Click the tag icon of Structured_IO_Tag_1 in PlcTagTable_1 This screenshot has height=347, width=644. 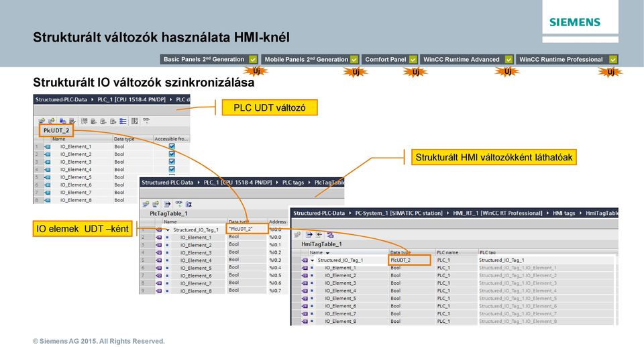158,230
